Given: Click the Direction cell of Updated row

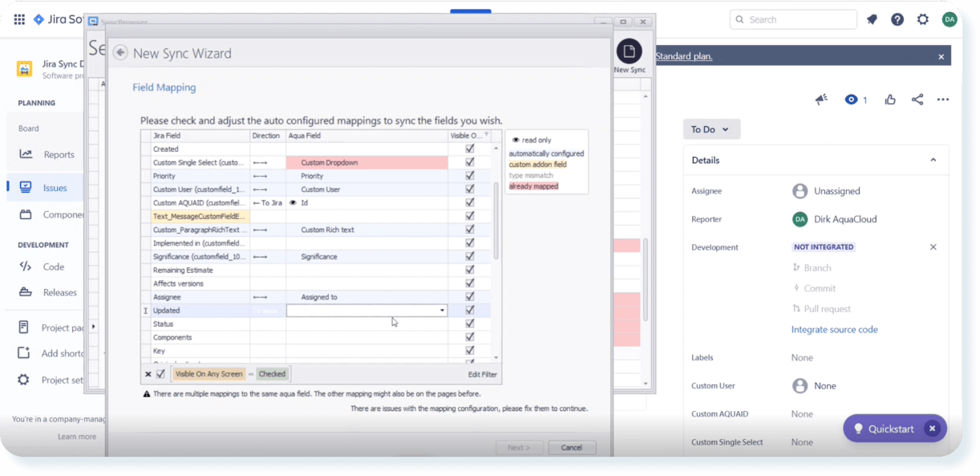Looking at the screenshot, I should (x=268, y=311).
